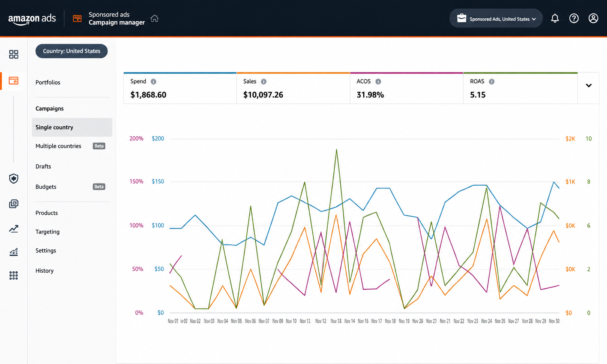Click the Nov 06 x-axis date label
Viewport: 607px width, 364px height.
click(250, 321)
